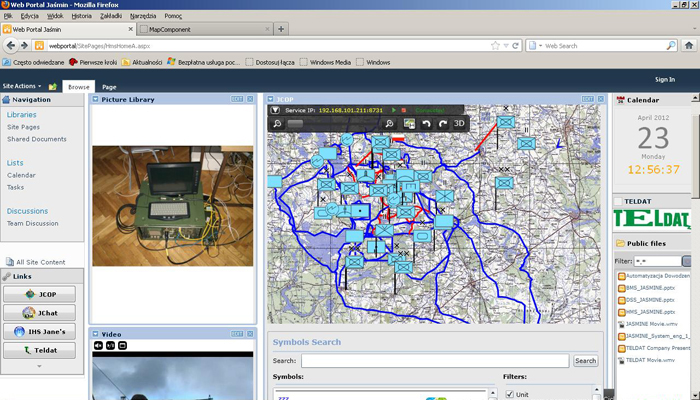Open the Zakładki menu in Firefox
This screenshot has height=400, width=700.
tap(111, 16)
